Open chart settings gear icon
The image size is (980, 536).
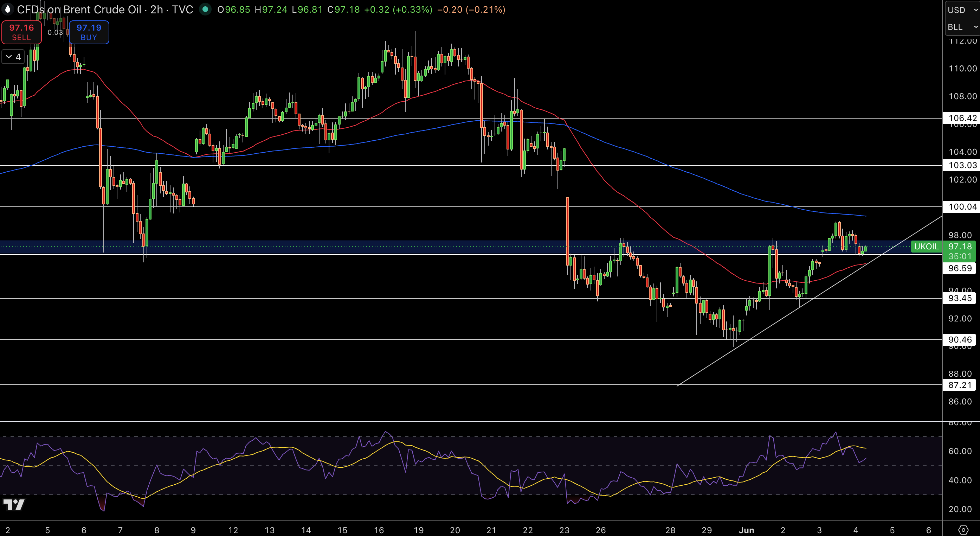[963, 530]
